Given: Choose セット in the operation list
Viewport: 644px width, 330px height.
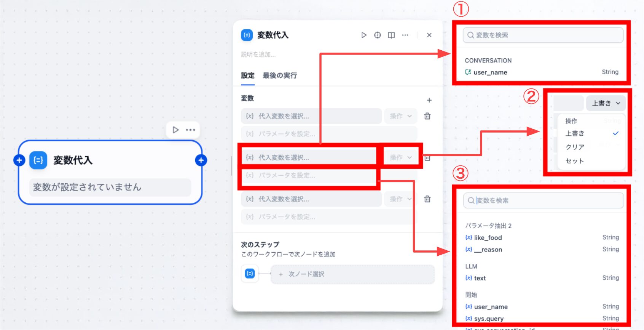Looking at the screenshot, I should [575, 161].
